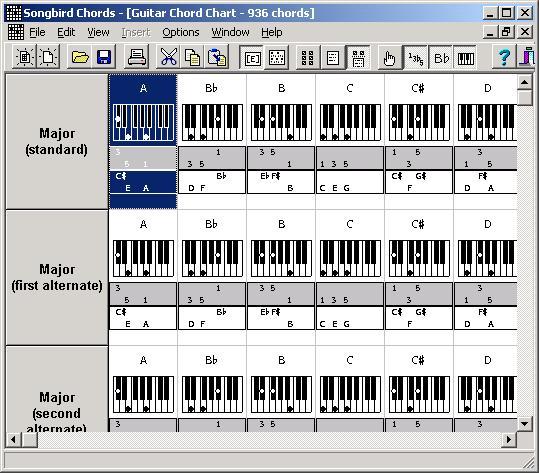The image size is (539, 473).
Task: Cut selection with scissors icon
Action: point(168,57)
